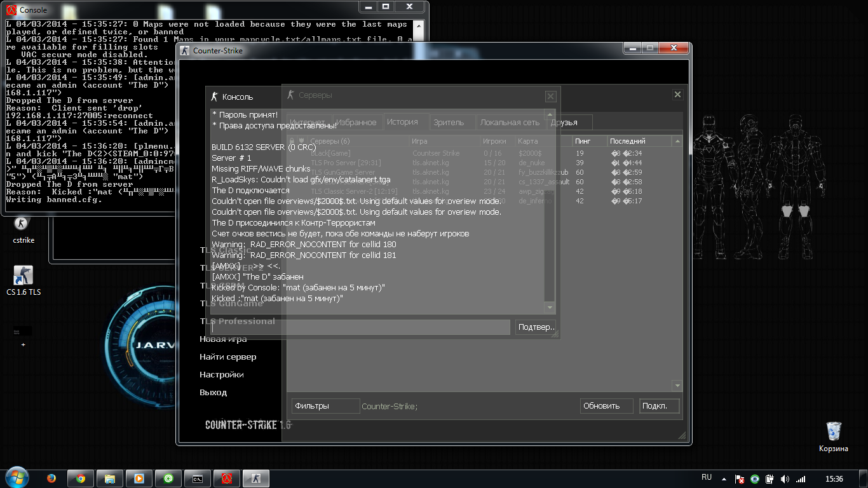This screenshot has height=488, width=868.
Task: Switch to the Half-Life server Console taskbar icon
Action: click(226, 478)
